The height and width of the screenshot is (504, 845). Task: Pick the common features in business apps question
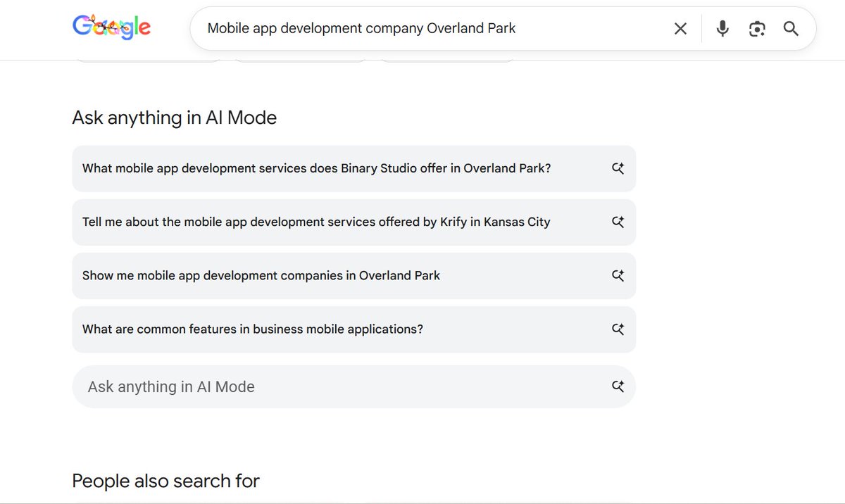click(x=353, y=329)
